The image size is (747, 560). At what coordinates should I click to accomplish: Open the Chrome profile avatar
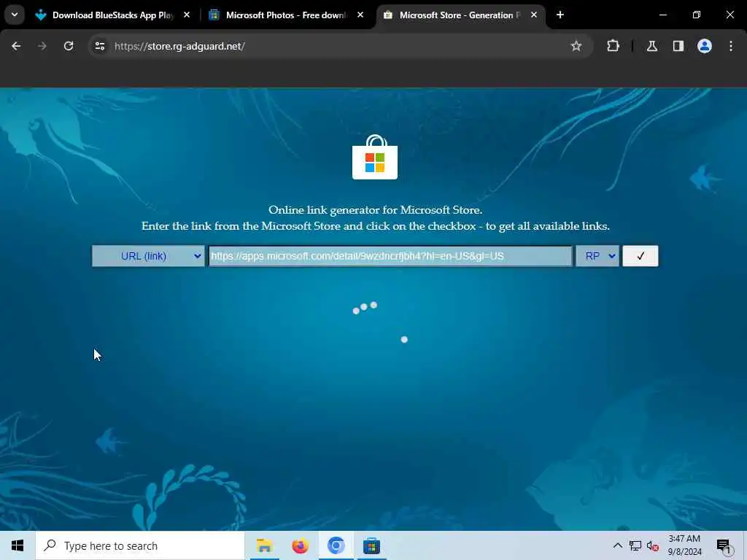tap(705, 46)
